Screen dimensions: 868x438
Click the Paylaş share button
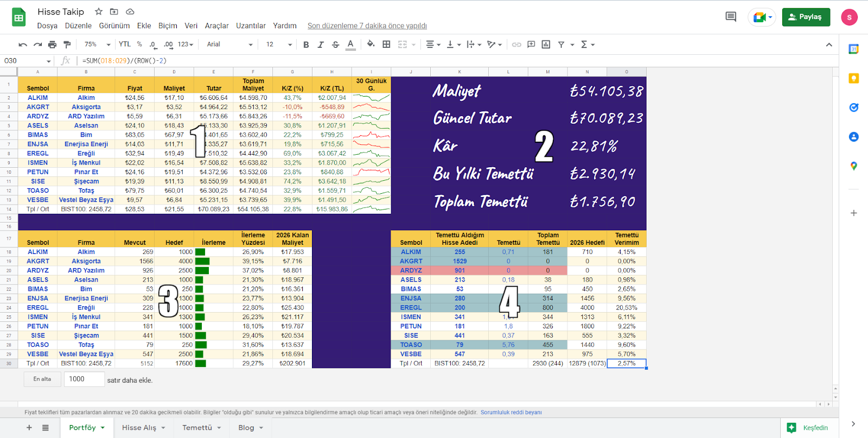(806, 17)
